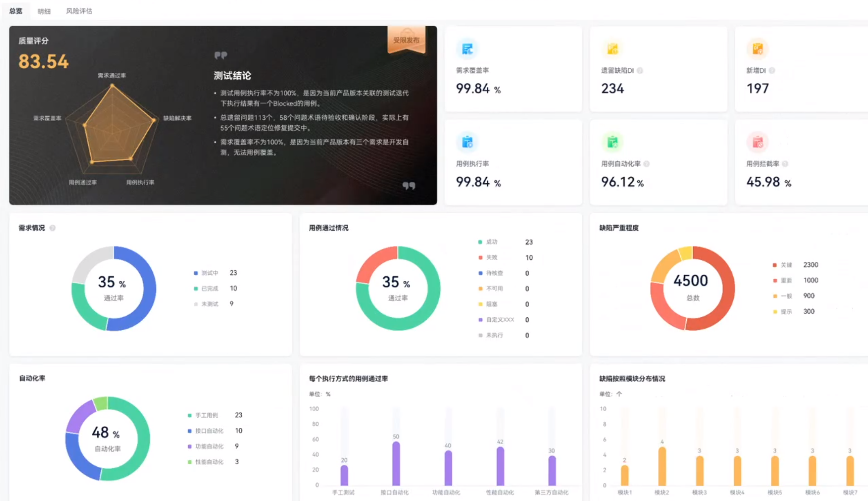
Task: Click the 新增DI card icon
Action: click(757, 49)
